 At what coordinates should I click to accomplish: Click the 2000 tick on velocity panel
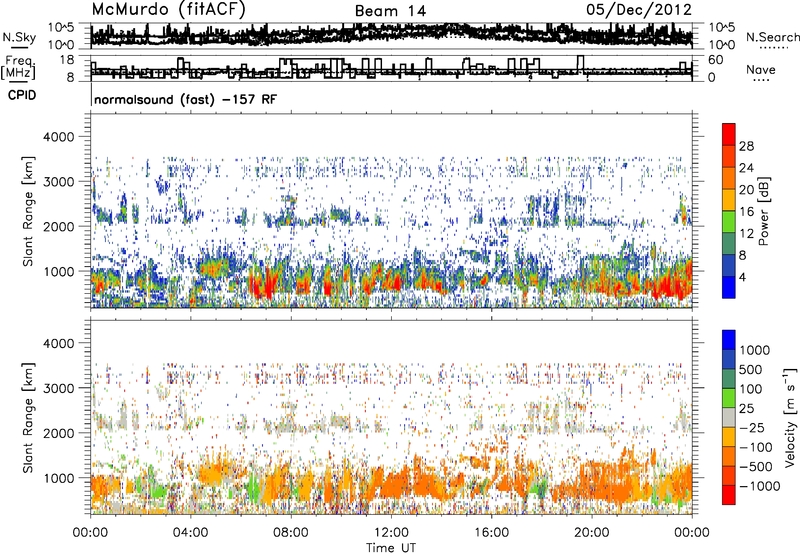click(x=58, y=433)
